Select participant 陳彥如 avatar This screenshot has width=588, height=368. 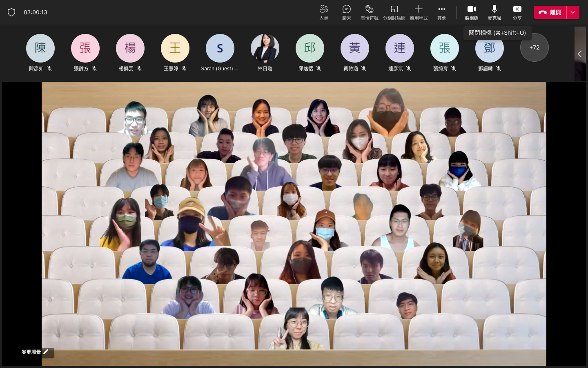tap(40, 48)
